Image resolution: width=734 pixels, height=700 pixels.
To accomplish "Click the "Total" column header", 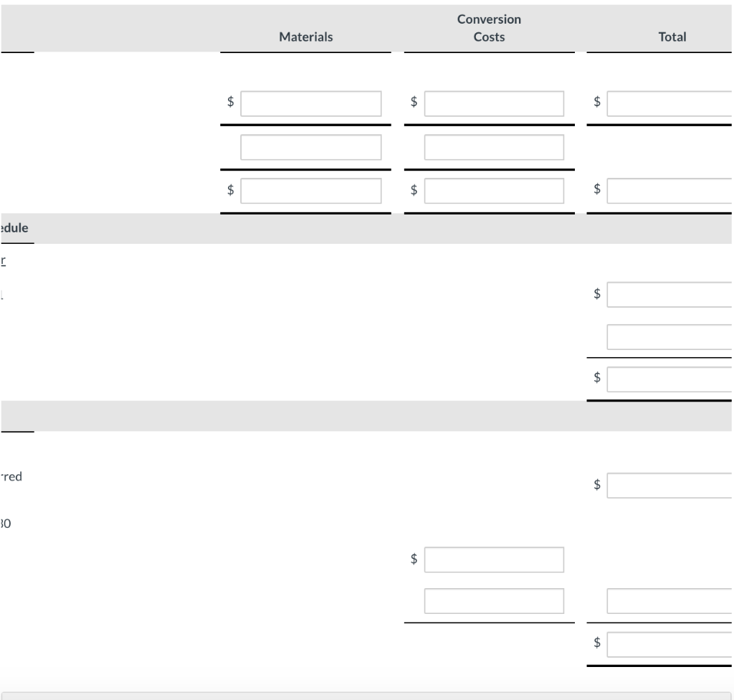I will click(x=672, y=37).
